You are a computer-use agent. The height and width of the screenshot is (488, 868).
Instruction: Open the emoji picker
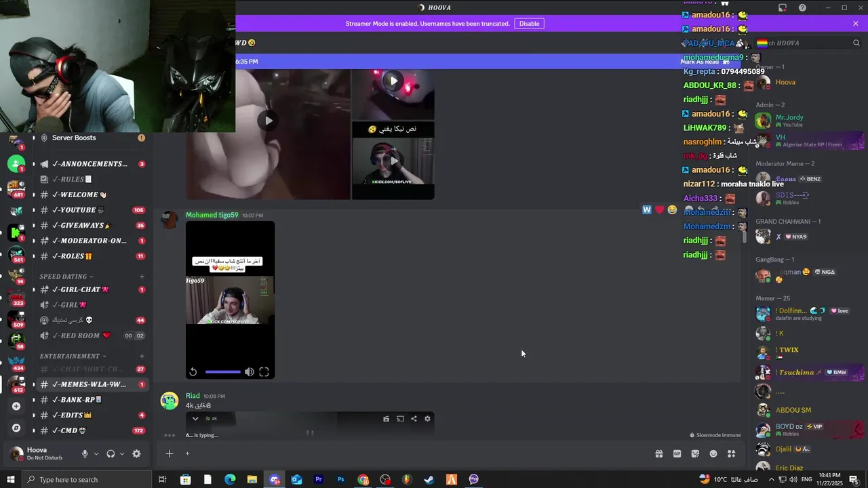713,454
